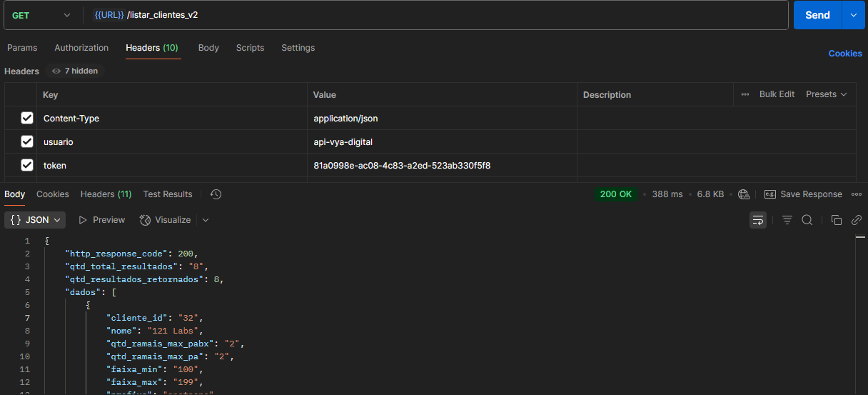Expand the JSON format dropdown
Viewport: 868px width, 395px height.
[x=36, y=220]
